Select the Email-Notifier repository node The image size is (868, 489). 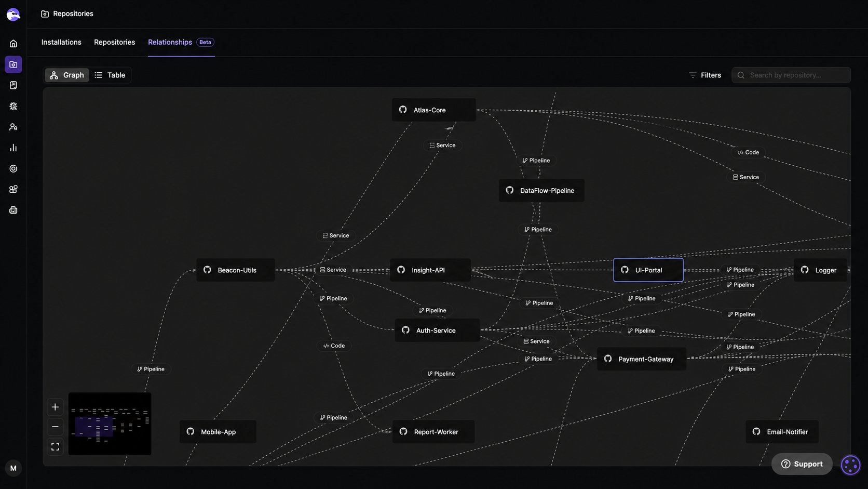click(x=782, y=431)
